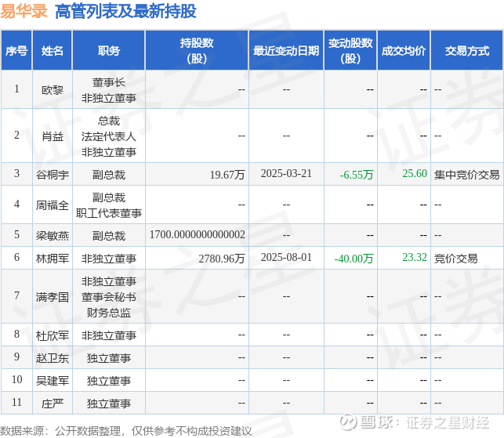Select the 变动股数(股) column header
This screenshot has height=438, width=504.
click(x=350, y=50)
